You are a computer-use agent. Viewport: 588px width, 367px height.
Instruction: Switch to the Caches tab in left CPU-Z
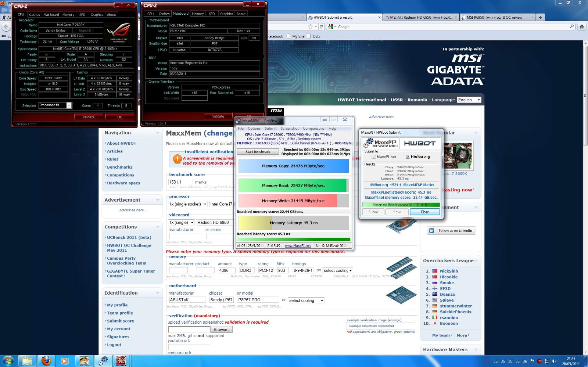[x=35, y=15]
